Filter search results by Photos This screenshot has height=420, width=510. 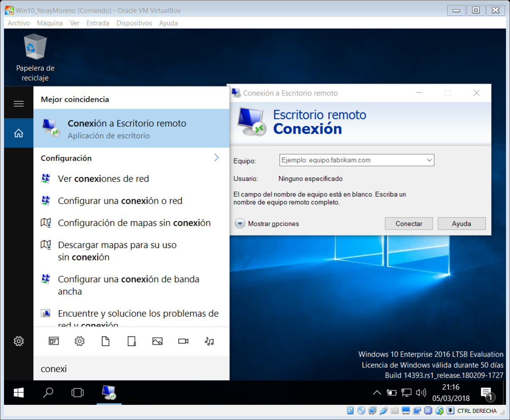pos(157,341)
